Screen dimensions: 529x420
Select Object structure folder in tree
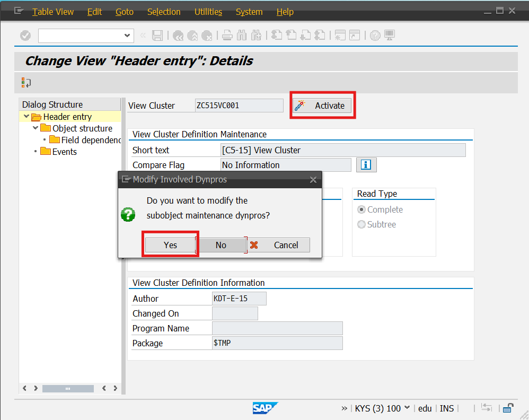76,129
